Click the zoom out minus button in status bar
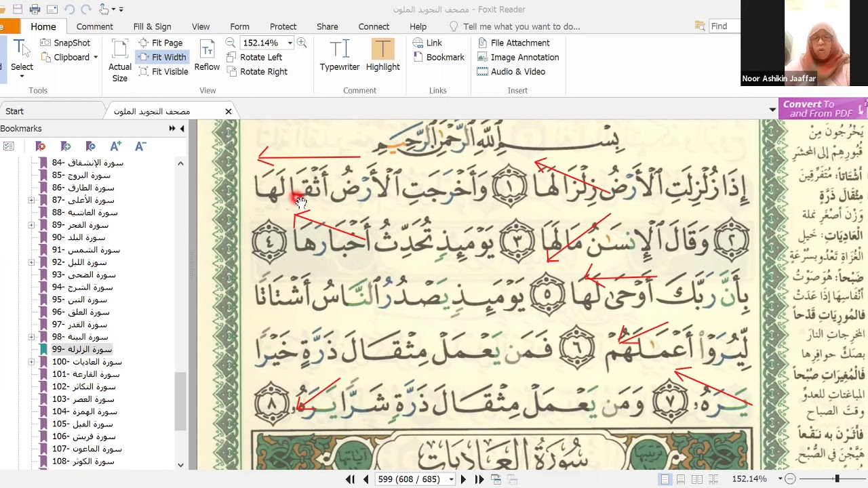 (x=789, y=479)
